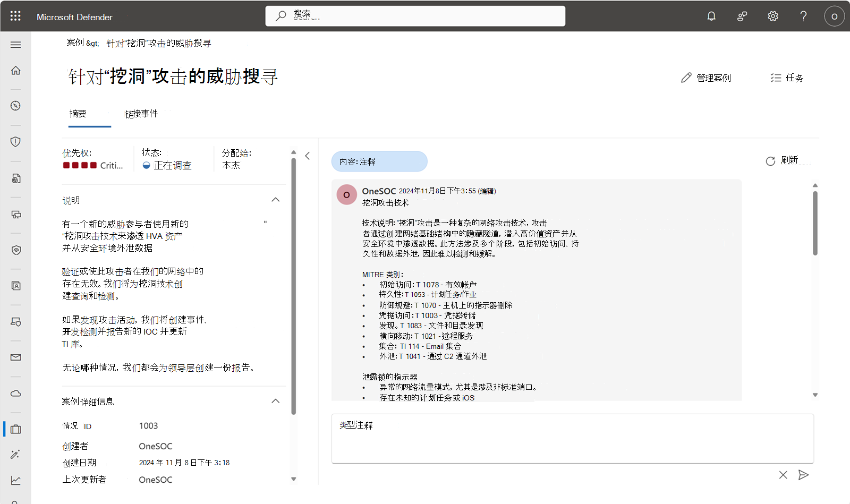This screenshot has height=504, width=850.
Task: Submit comment with the send arrow
Action: [804, 475]
